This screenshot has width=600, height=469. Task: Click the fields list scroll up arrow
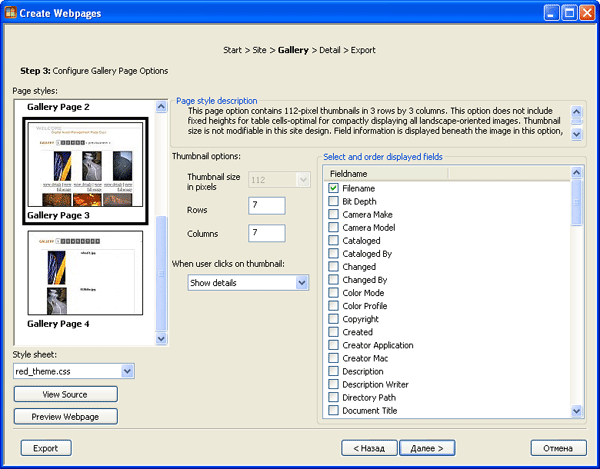[x=577, y=173]
